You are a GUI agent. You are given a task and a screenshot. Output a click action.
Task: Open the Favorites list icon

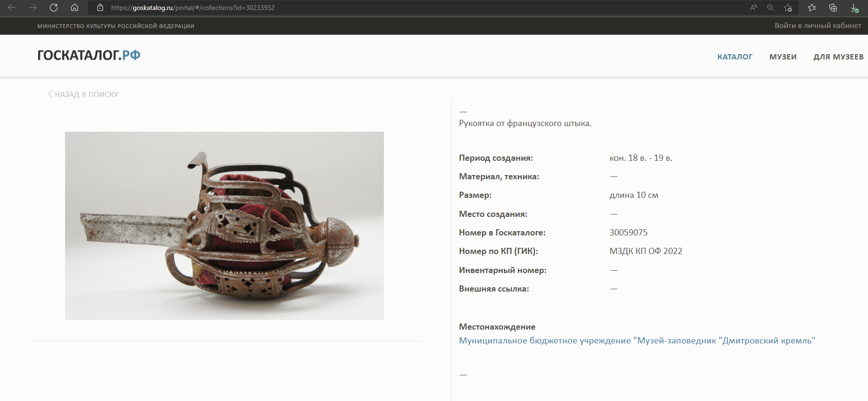[x=812, y=8]
